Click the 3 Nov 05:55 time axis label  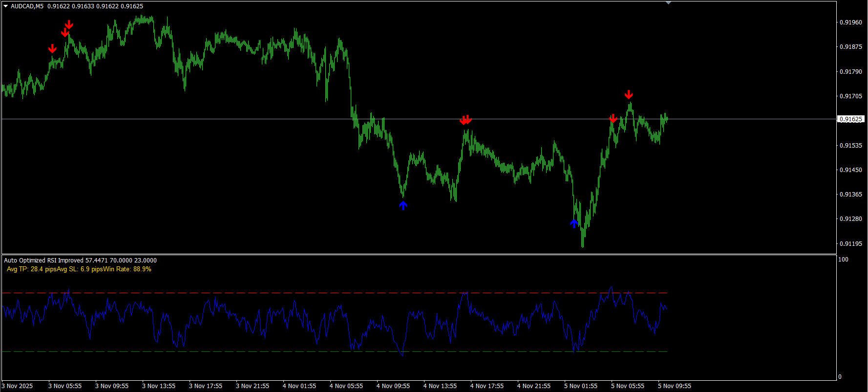(65, 386)
